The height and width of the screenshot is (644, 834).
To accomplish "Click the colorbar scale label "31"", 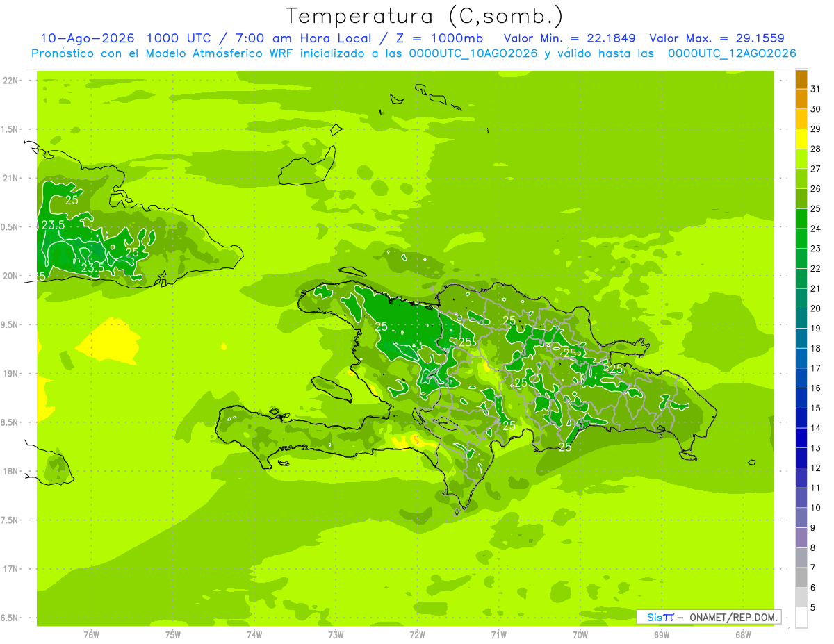I will pyautogui.click(x=816, y=89).
